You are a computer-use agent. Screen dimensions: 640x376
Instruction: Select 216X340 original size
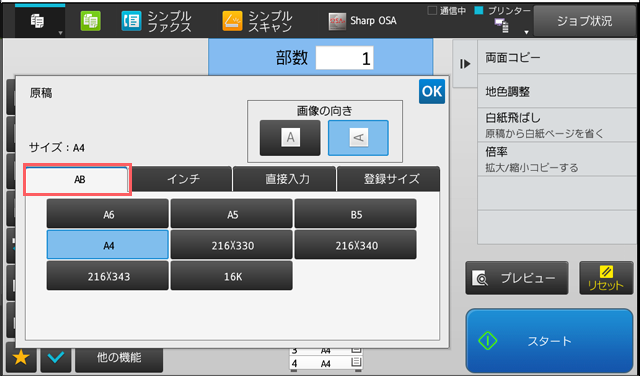pos(356,245)
